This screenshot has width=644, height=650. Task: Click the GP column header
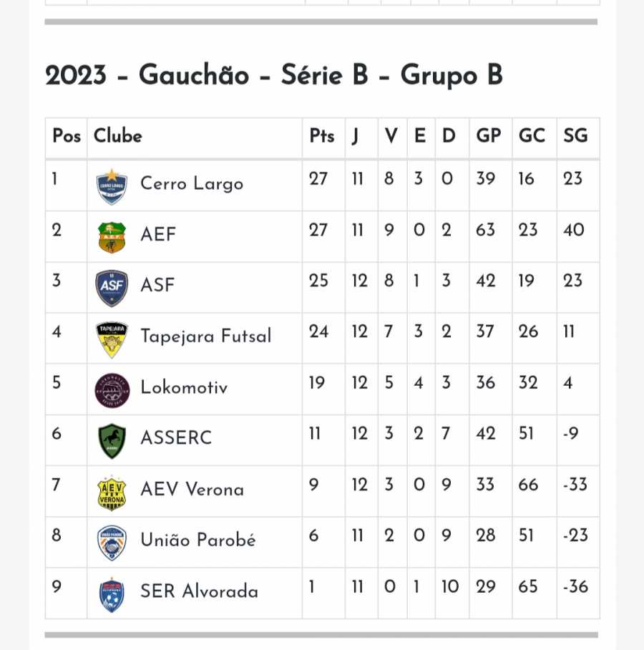pos(489,136)
